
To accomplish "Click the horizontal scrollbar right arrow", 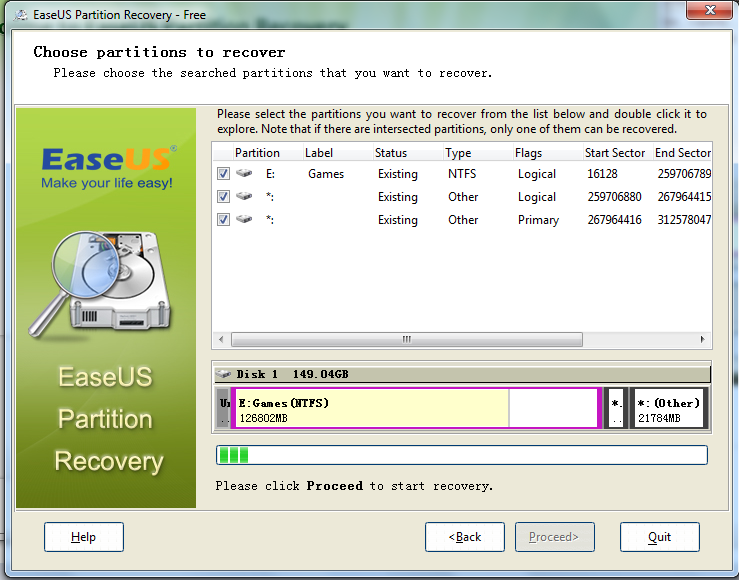I will 702,339.
